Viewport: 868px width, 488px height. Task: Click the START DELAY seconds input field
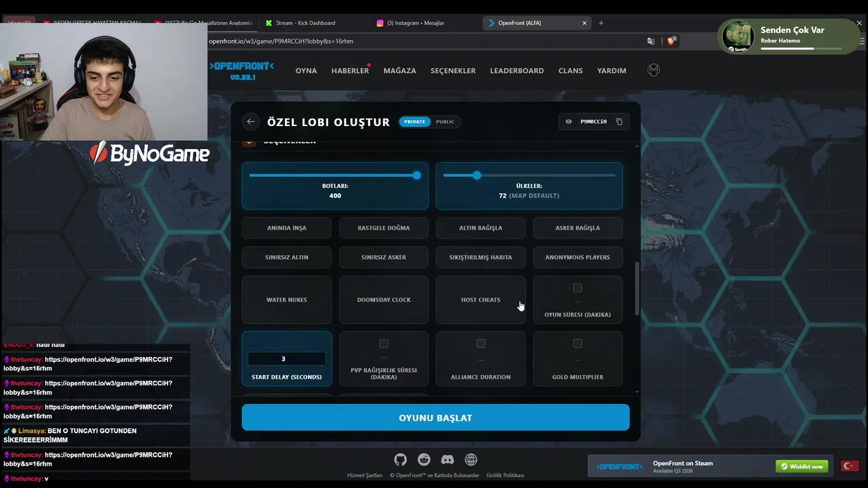click(x=287, y=359)
